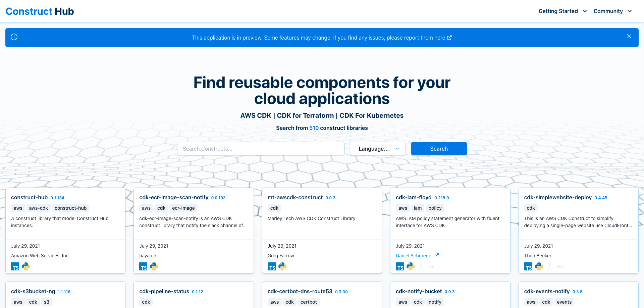The height and width of the screenshot is (308, 644).
Task: Click author name 'hayao-k'
Action: pyautogui.click(x=148, y=256)
